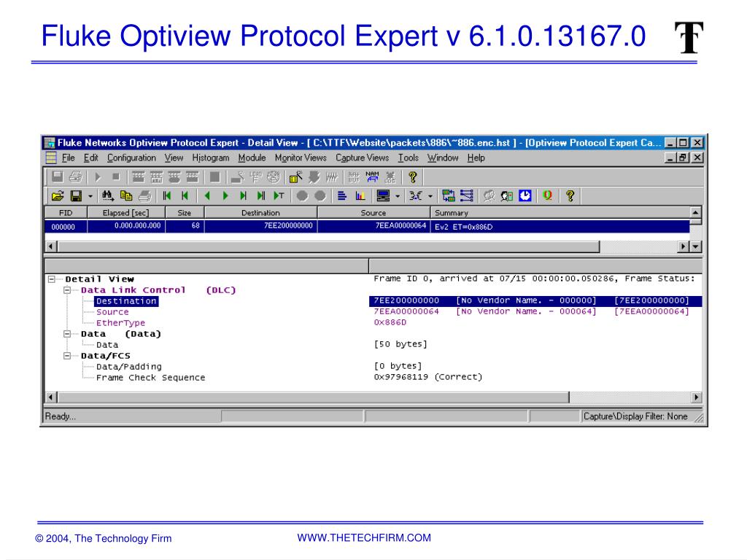747x560 pixels.
Task: Click the blue clock icon
Action: tap(525, 195)
